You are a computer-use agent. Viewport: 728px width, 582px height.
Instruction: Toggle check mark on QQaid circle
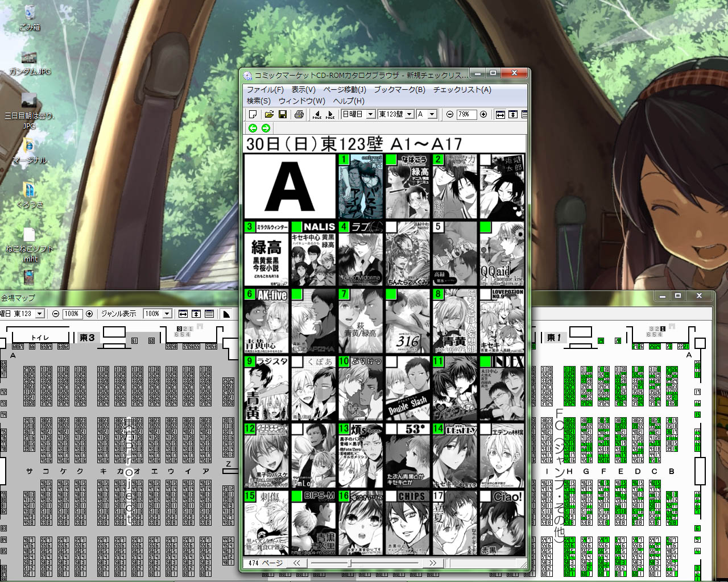click(485, 227)
